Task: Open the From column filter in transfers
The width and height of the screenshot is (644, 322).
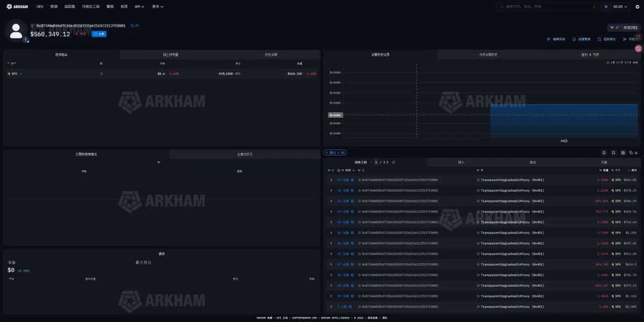Action: (360, 170)
